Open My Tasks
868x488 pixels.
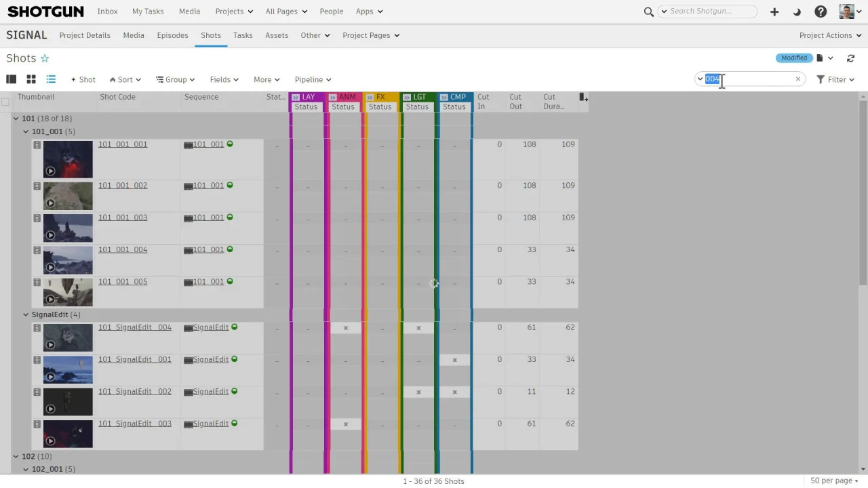pos(148,12)
